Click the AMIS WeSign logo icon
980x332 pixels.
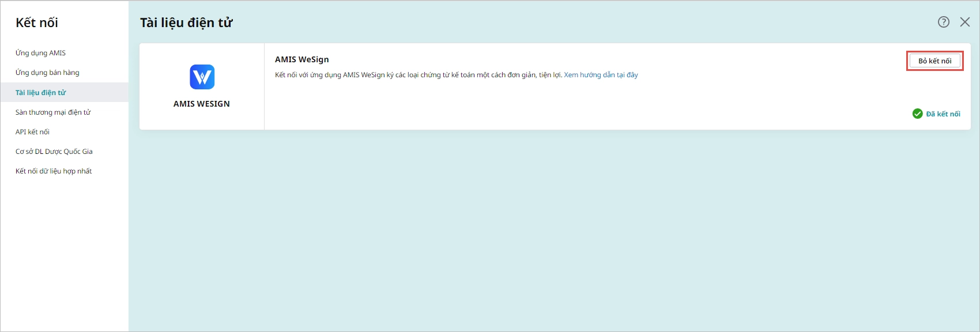click(x=202, y=77)
